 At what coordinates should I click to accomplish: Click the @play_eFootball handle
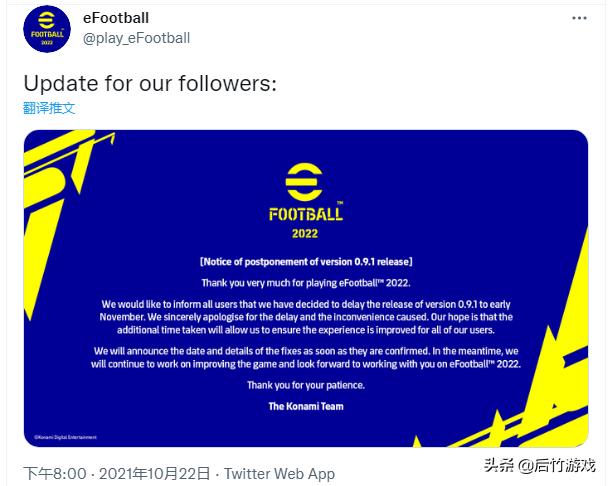click(x=136, y=38)
